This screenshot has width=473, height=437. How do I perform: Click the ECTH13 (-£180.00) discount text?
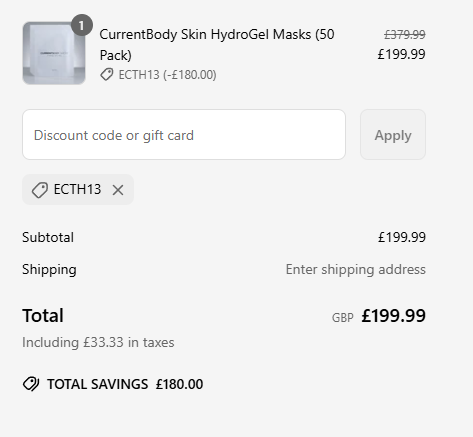tap(167, 75)
